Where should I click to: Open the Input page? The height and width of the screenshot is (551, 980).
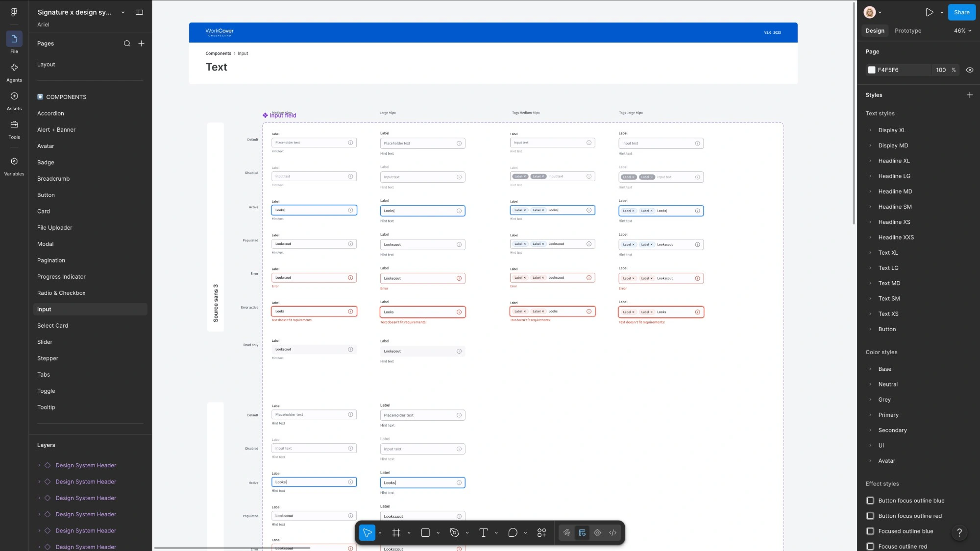pyautogui.click(x=90, y=310)
